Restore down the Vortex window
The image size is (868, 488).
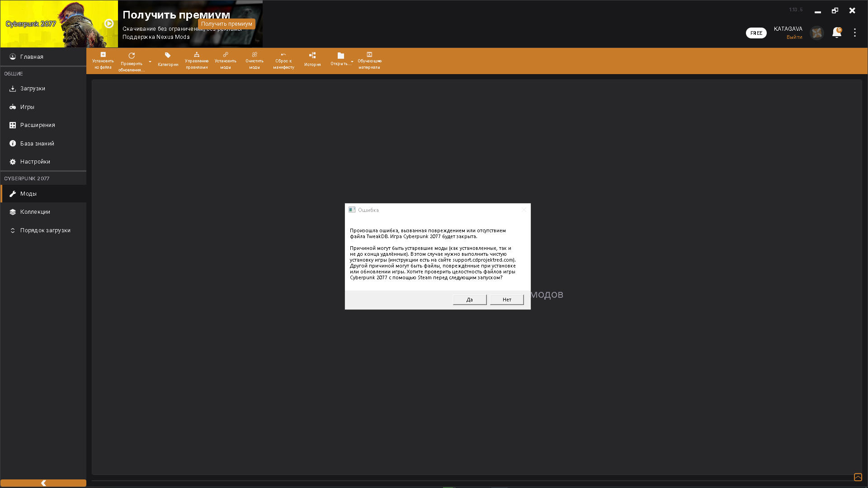(x=835, y=10)
